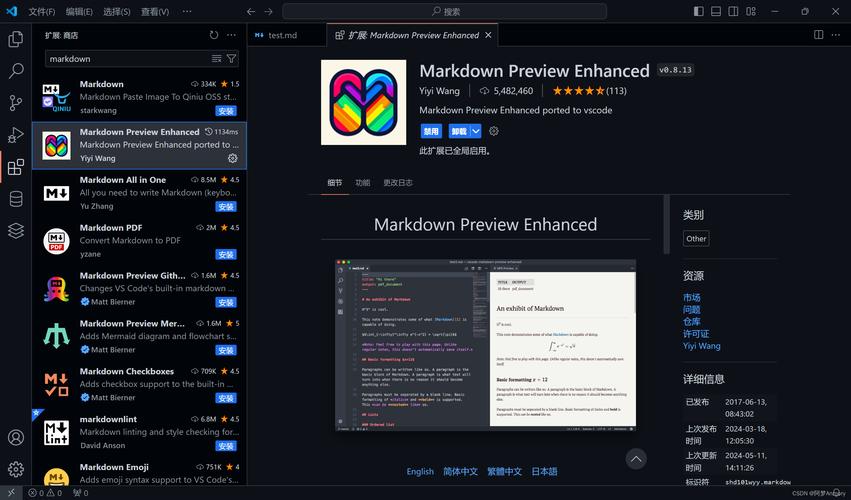Install the Markdown PDF extension
The width and height of the screenshot is (851, 500).
pos(226,254)
